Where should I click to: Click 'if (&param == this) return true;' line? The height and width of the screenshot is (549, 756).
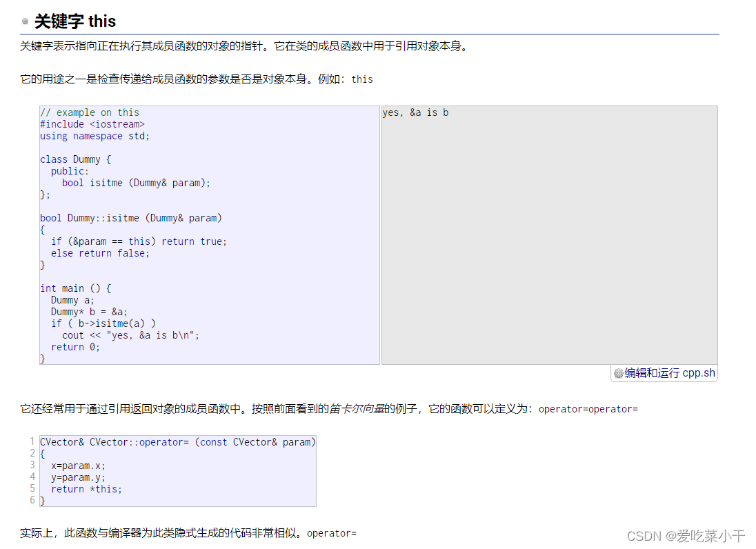click(x=139, y=241)
